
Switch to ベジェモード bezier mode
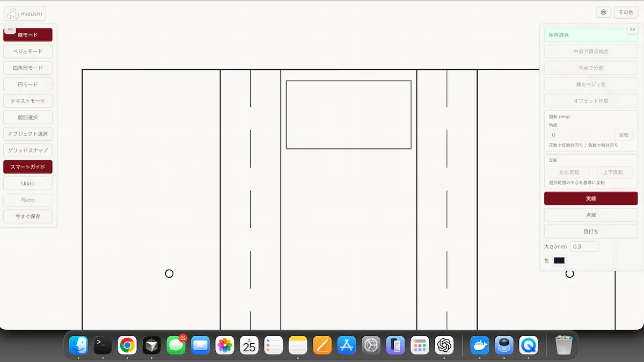tap(28, 52)
